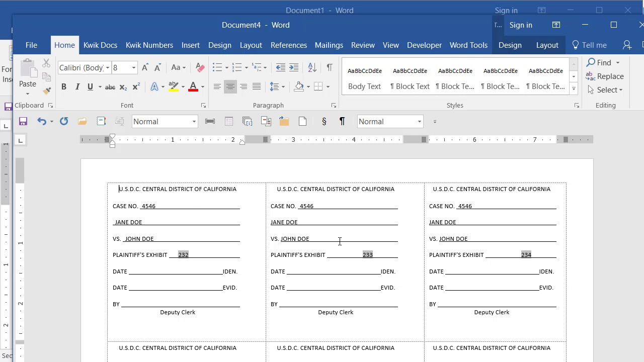Apply subscript formatting
644x362 pixels.
tap(123, 87)
